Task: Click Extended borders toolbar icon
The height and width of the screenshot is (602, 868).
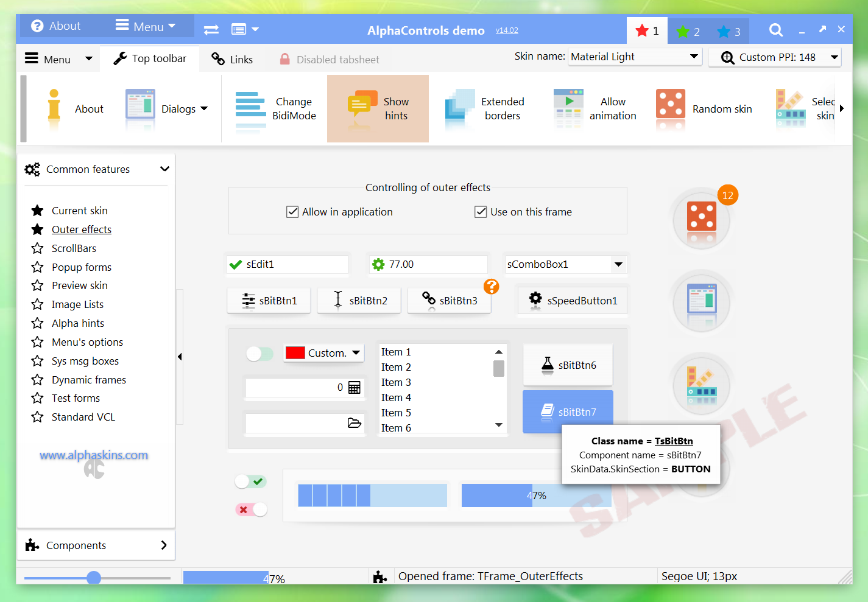Action: 460,109
